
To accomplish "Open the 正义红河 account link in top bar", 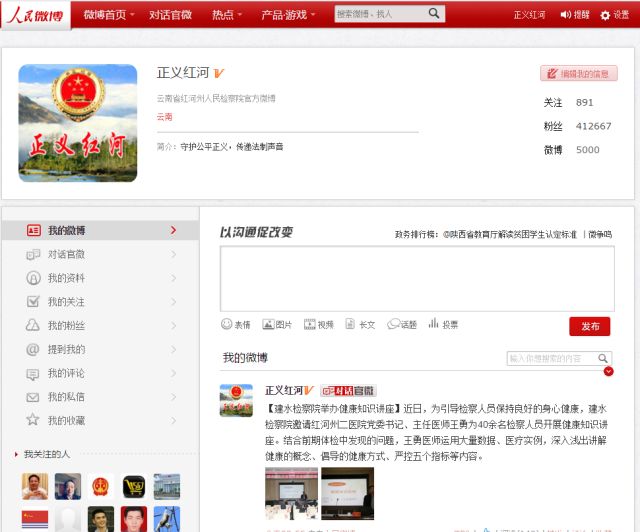I will 529,15.
